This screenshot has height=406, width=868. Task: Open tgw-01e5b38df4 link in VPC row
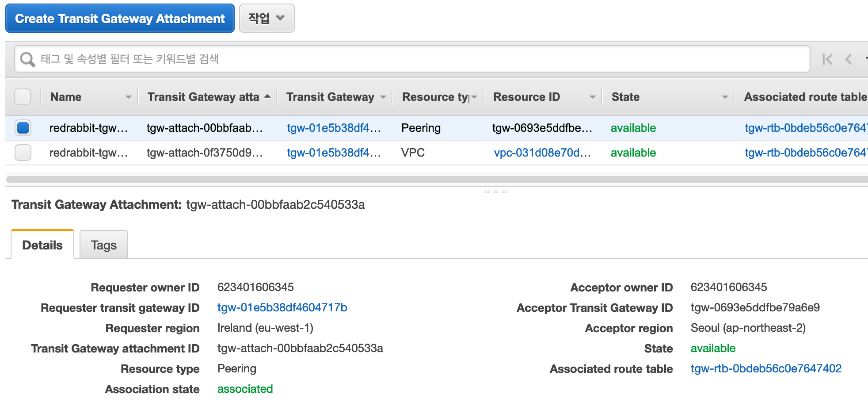click(x=334, y=153)
